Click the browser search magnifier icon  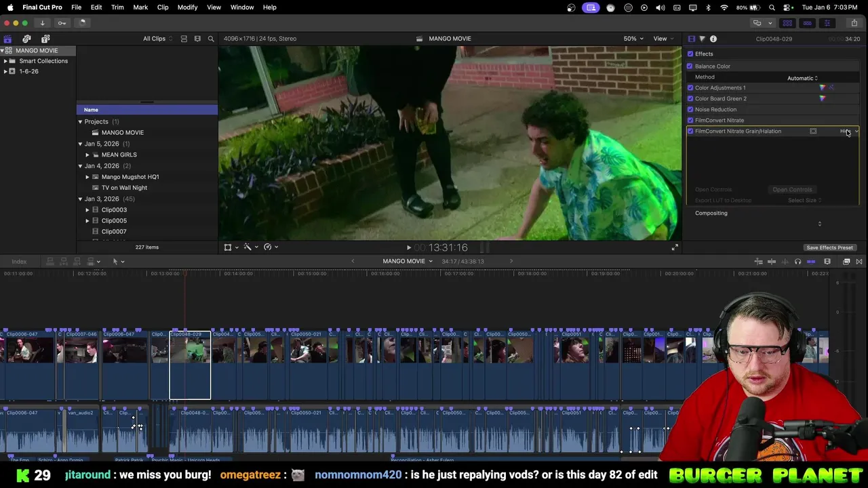tap(211, 39)
